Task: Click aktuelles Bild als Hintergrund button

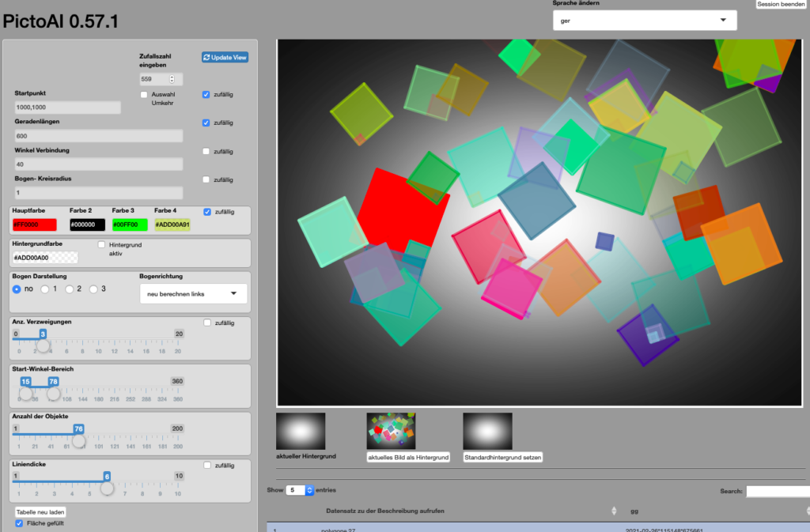Action: [x=408, y=457]
